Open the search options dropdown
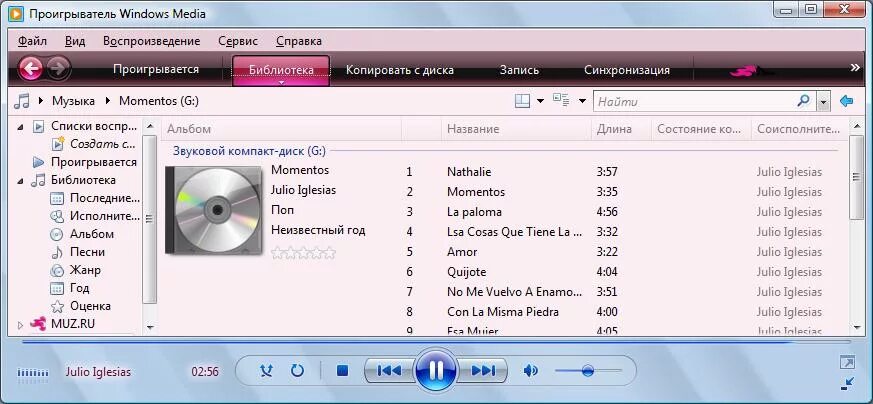 tap(824, 102)
